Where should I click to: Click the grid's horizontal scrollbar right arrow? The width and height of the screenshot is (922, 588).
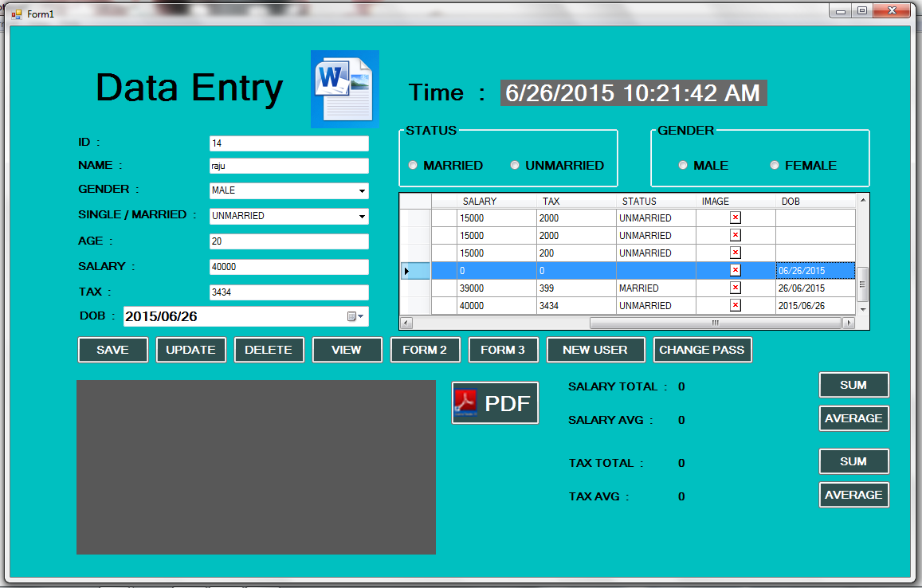pos(849,323)
